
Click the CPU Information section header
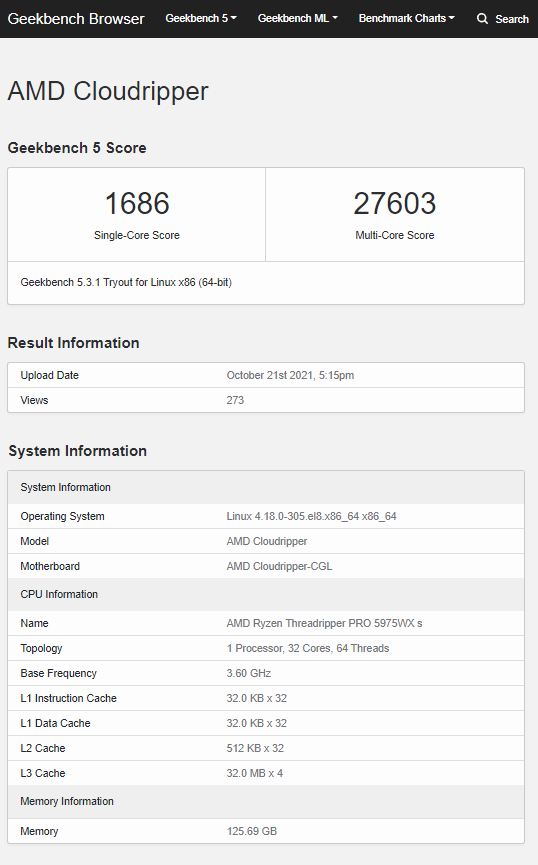click(x=266, y=594)
